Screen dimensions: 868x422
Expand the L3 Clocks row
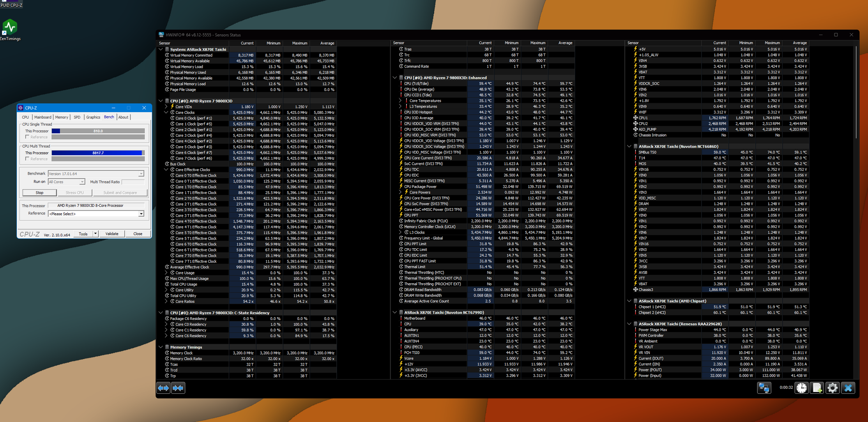400,232
